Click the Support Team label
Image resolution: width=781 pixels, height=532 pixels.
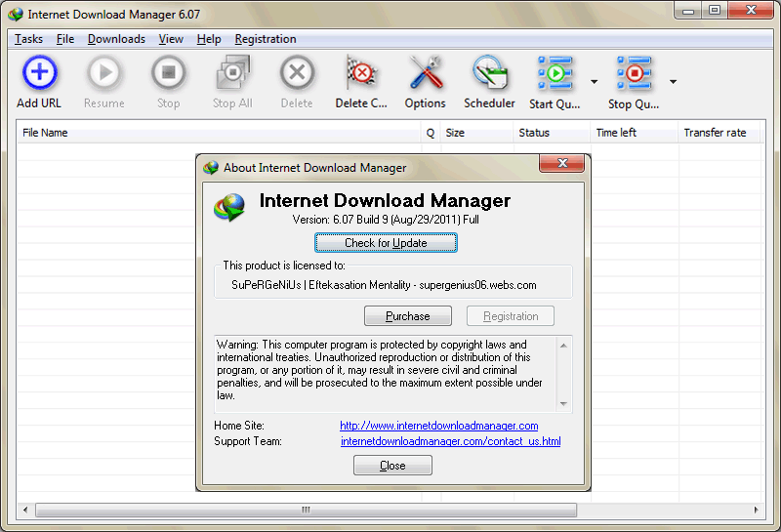(x=248, y=441)
